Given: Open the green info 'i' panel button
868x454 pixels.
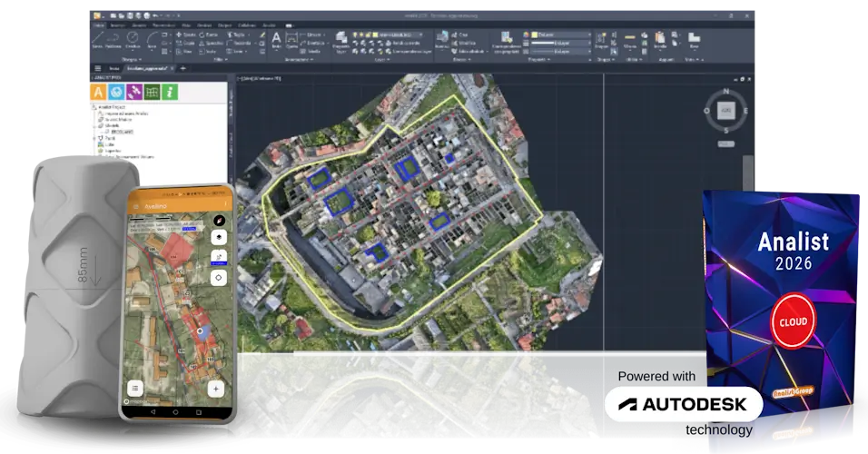Looking at the screenshot, I should (x=170, y=92).
